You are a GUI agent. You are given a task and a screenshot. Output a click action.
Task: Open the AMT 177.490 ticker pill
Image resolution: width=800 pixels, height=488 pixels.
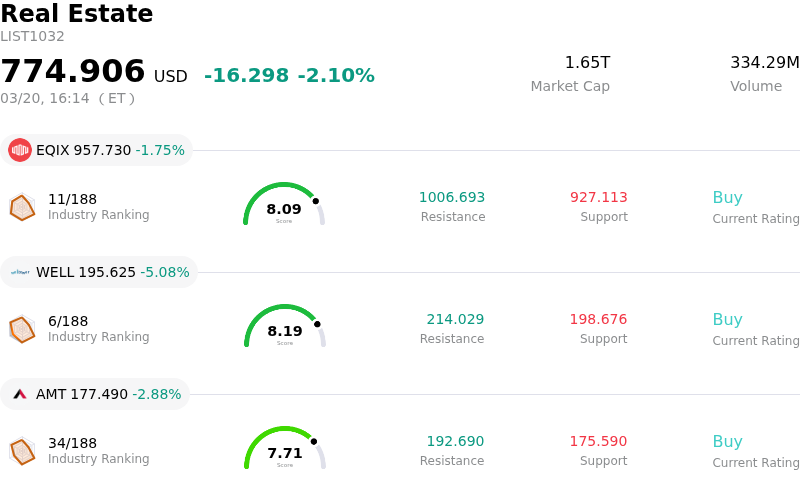95,394
